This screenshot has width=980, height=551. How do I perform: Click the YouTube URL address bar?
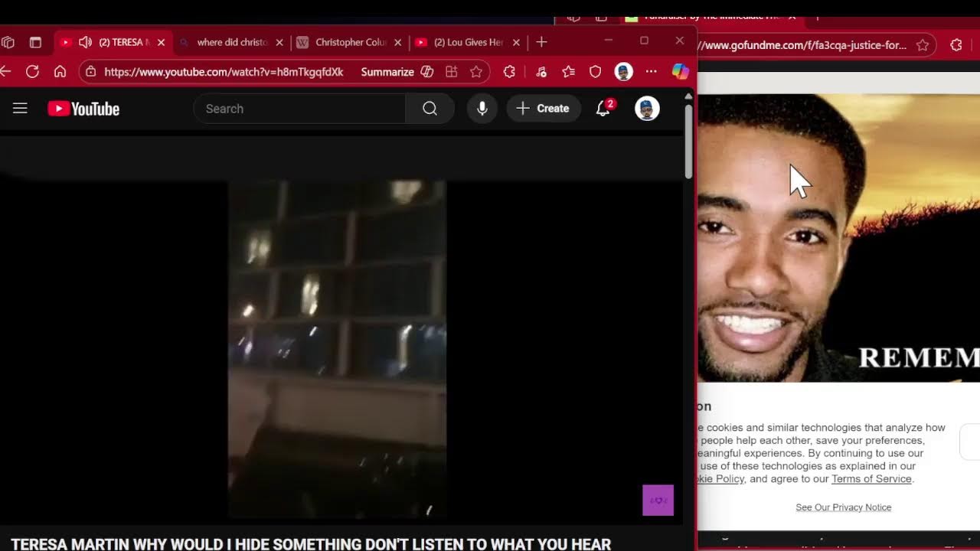click(x=224, y=72)
